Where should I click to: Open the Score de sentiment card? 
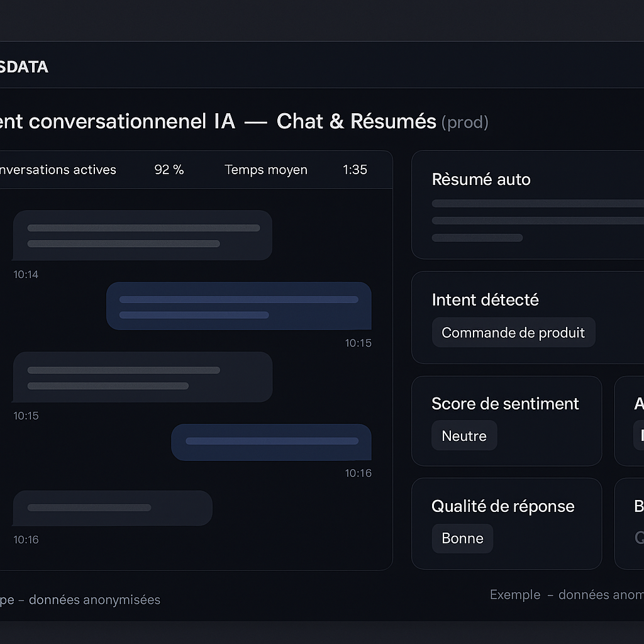click(505, 403)
